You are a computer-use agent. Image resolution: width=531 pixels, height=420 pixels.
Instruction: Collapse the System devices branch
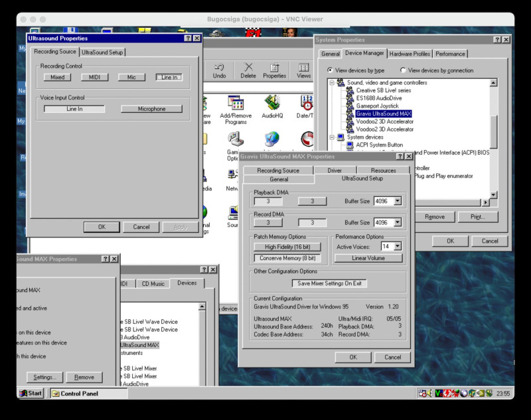point(332,137)
